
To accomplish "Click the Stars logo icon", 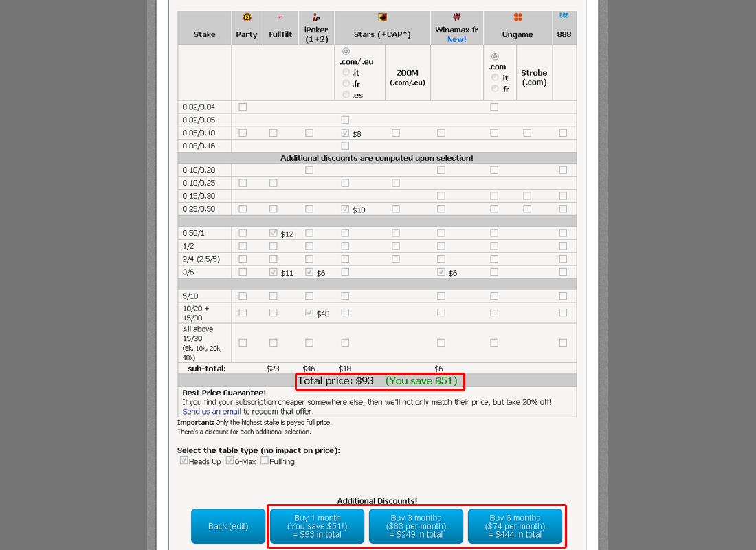I will tap(382, 17).
